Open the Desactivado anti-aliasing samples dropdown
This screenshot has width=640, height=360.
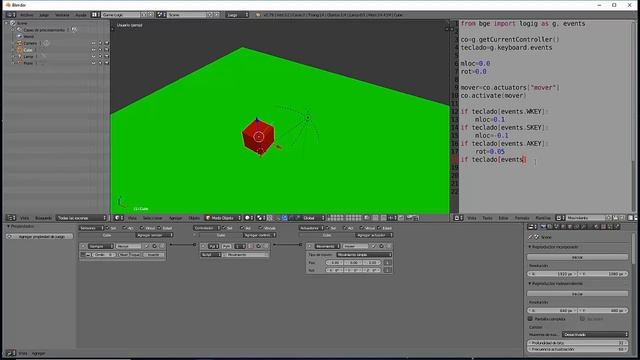[x=595, y=334]
